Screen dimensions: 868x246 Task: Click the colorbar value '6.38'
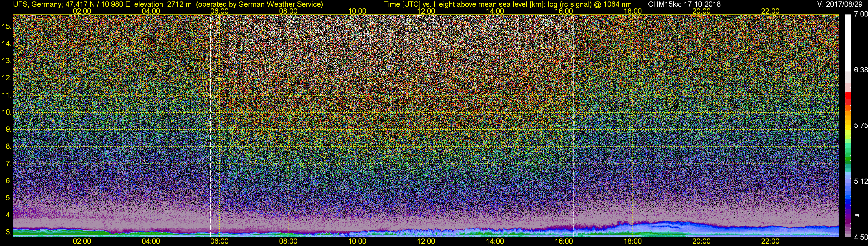(861, 70)
